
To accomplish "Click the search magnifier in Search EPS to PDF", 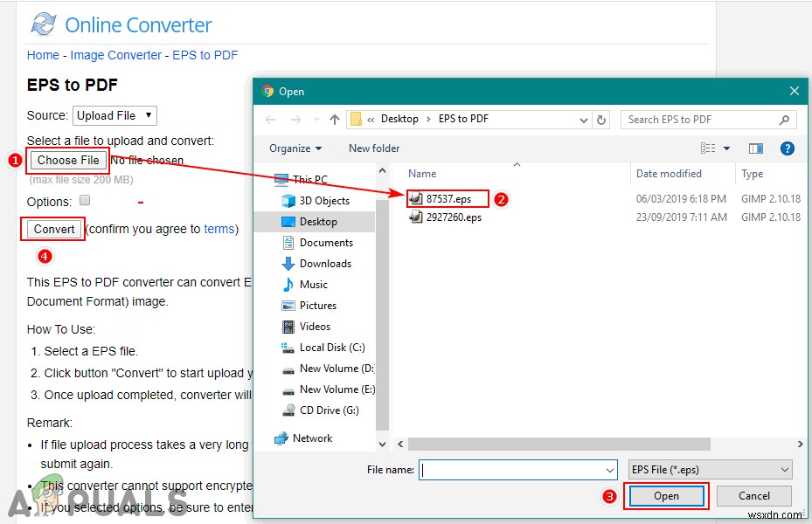I will click(784, 119).
